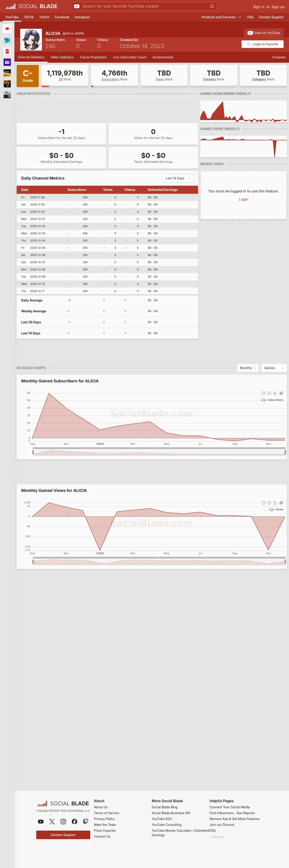Click the View on YouTube button
The image size is (289, 868).
click(264, 33)
